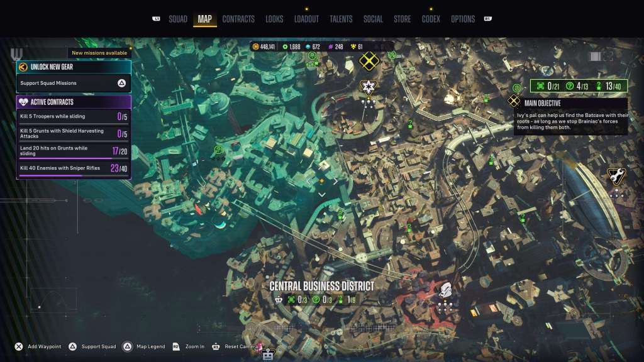The width and height of the screenshot is (644, 362).
Task: Click the New missions available notice
Action: pyautogui.click(x=99, y=53)
